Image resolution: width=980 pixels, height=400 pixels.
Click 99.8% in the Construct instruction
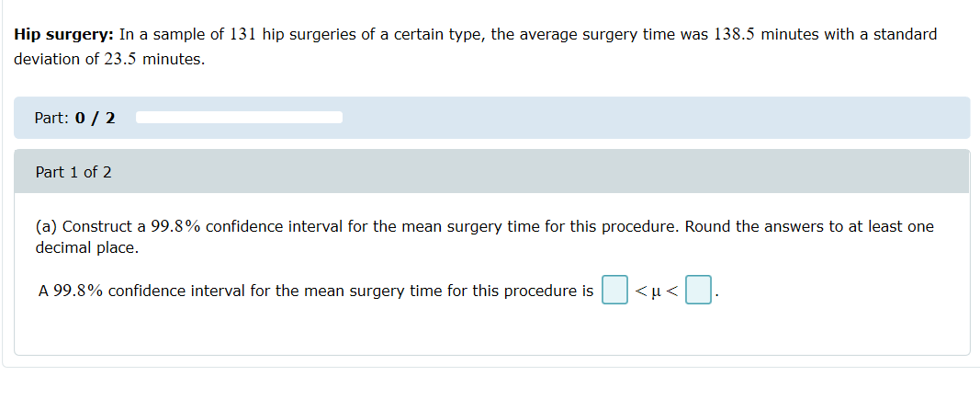tap(176, 226)
